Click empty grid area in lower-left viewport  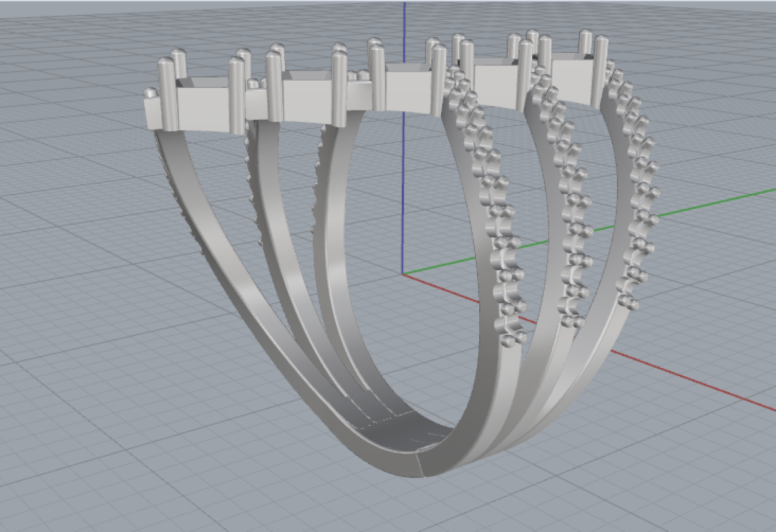(x=97, y=420)
